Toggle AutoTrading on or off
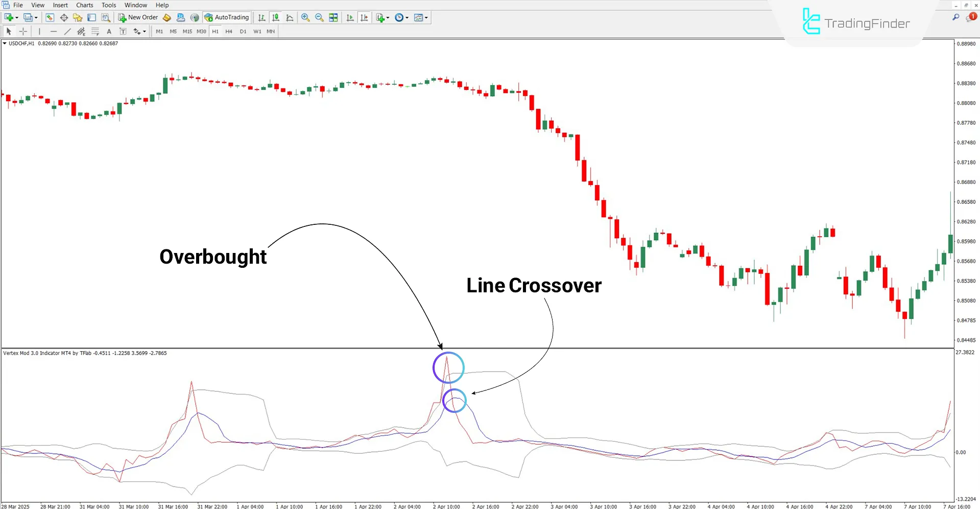The height and width of the screenshot is (509, 980). (x=226, y=17)
